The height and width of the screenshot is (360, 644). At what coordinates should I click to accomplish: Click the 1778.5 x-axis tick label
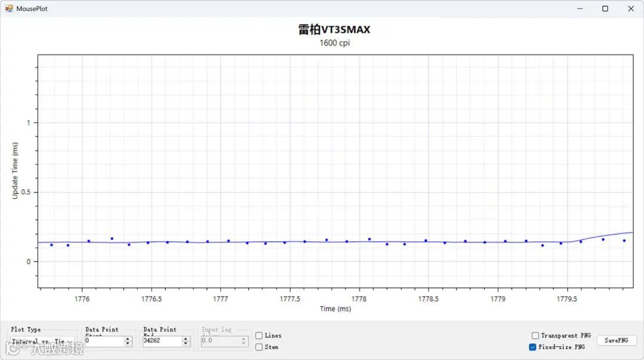coord(428,299)
